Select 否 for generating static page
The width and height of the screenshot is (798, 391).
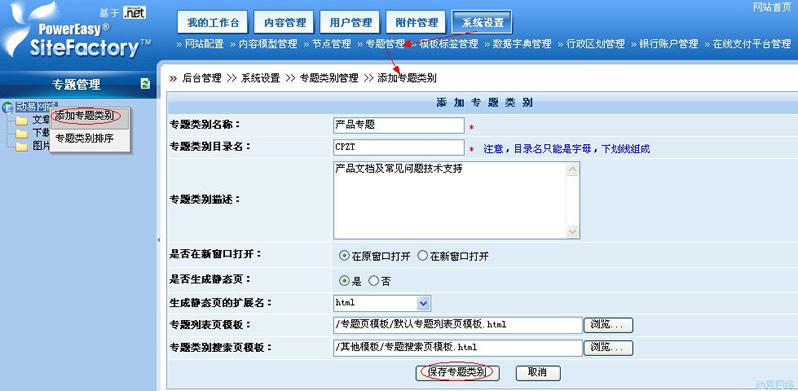point(374,281)
